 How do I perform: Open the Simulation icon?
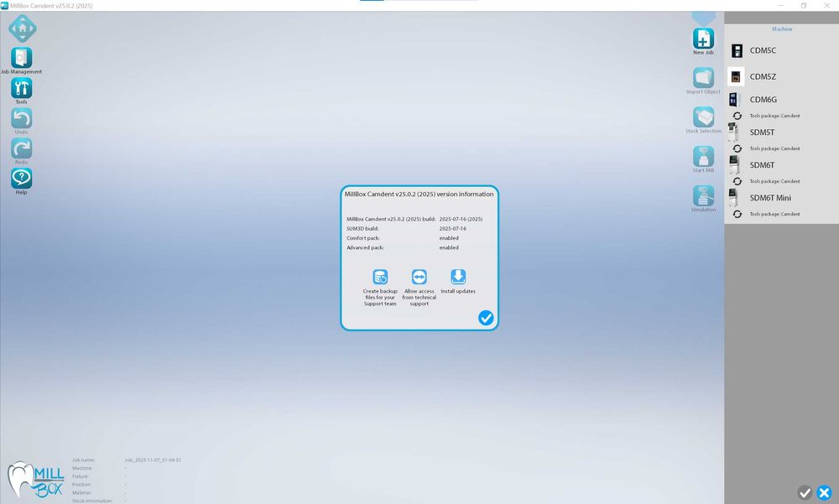pyautogui.click(x=703, y=196)
